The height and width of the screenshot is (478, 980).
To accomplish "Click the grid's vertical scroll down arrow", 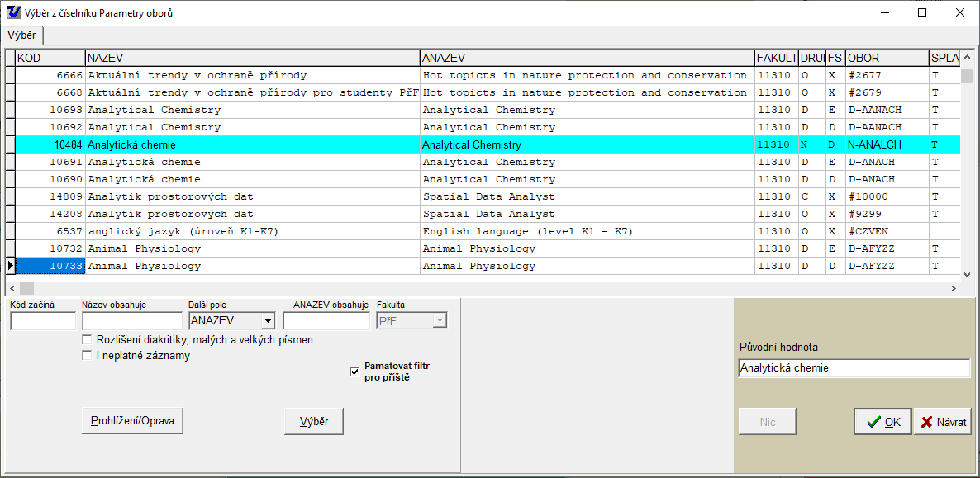I will pos(966,273).
